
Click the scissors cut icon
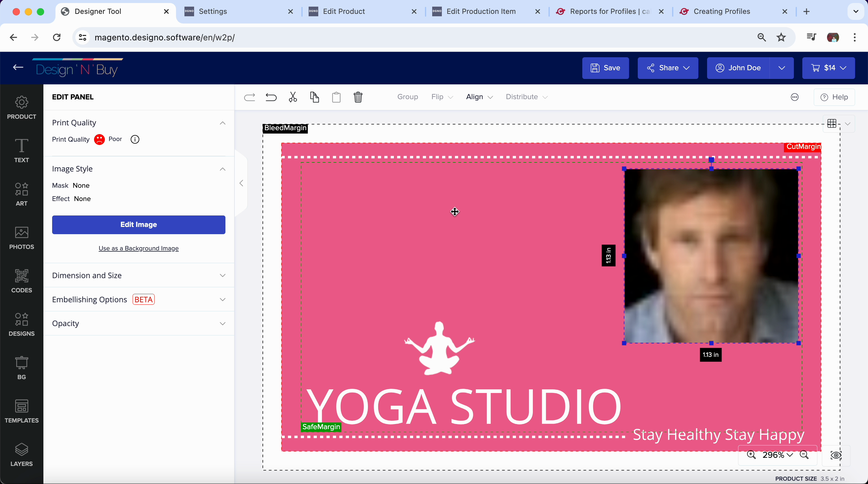[x=293, y=97]
